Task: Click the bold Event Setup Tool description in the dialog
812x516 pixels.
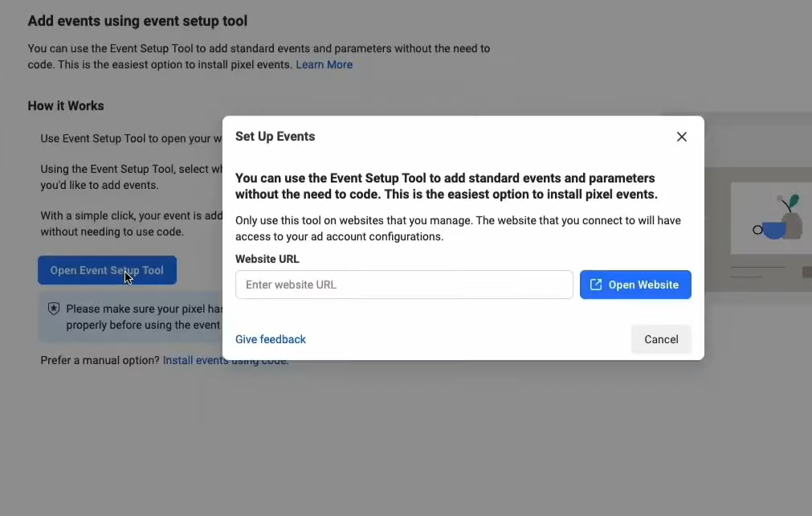Action: pos(446,186)
